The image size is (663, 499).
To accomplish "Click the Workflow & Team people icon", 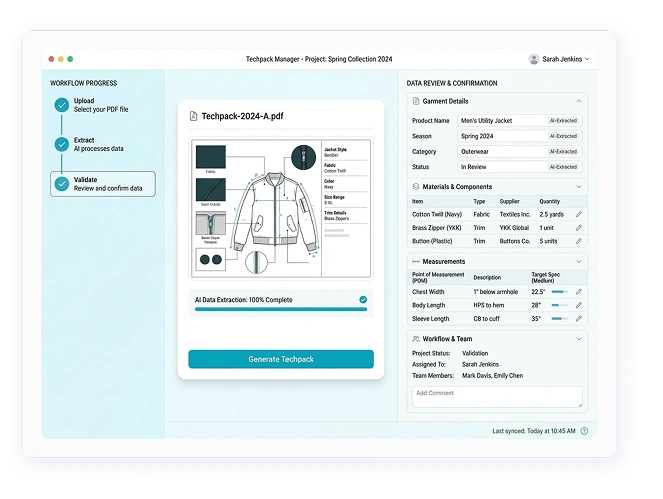I will (x=416, y=339).
